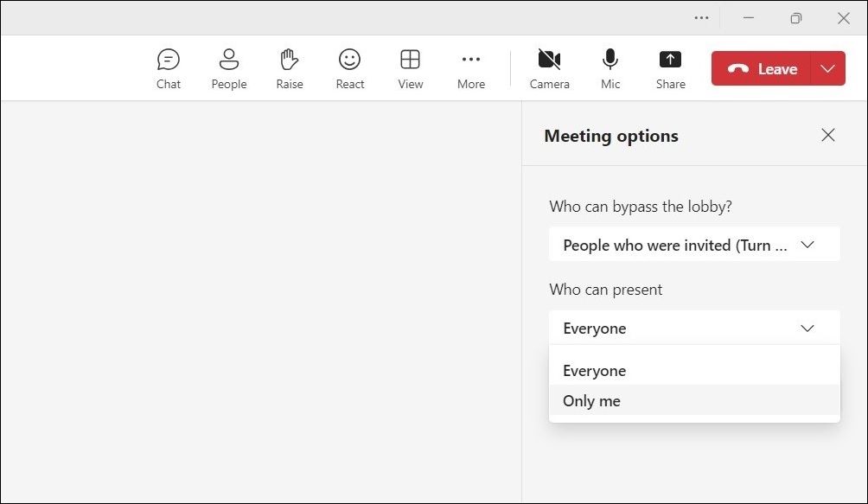Open the People panel
This screenshot has width=868, height=504.
tap(228, 68)
